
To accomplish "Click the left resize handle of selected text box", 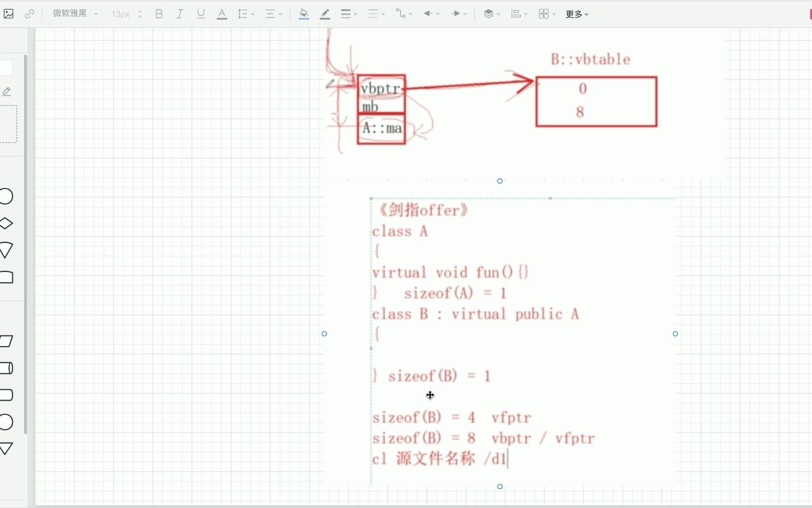I will (x=324, y=334).
